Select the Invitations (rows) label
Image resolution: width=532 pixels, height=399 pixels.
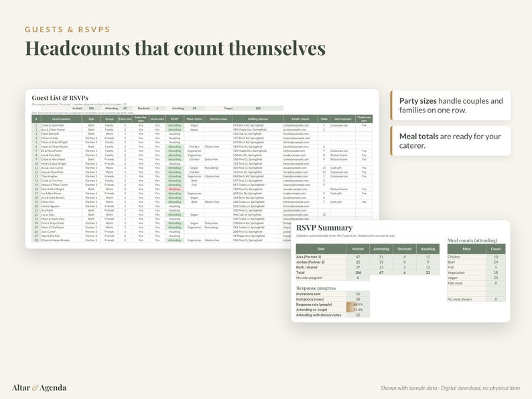pos(310,299)
